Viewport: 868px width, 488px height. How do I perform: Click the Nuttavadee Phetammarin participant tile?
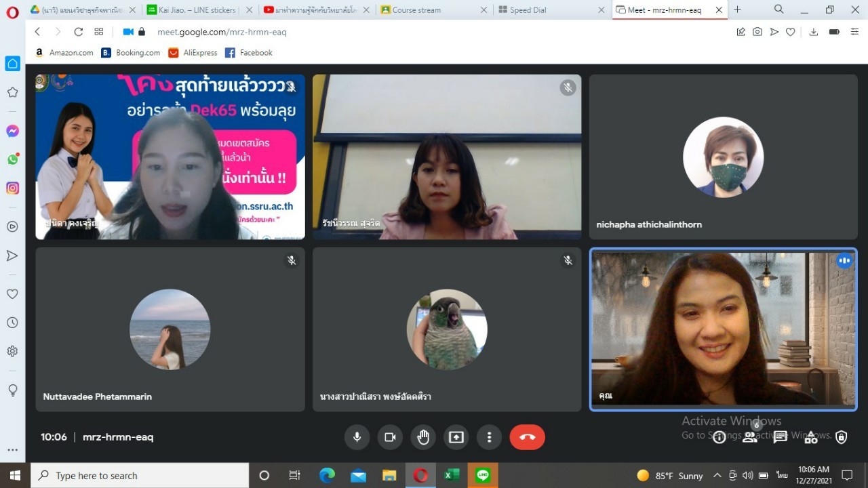tap(170, 329)
